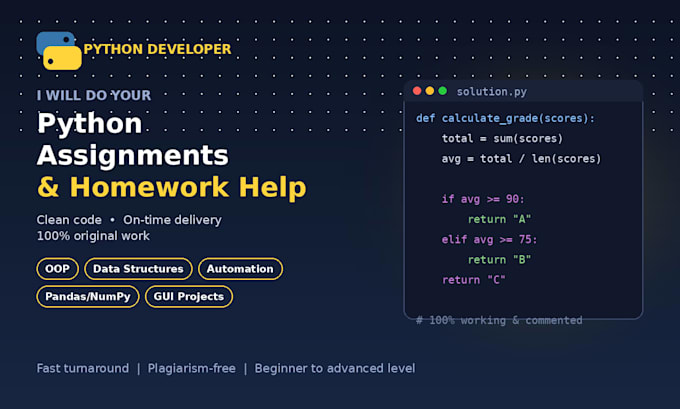Click the 'return "B"' code line

(499, 259)
